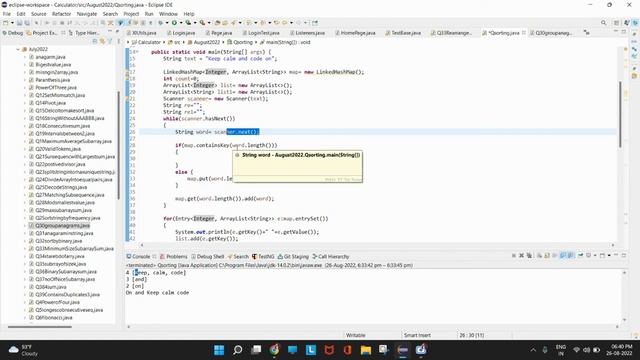Switch to the XlUtils.java editor tab
Viewport: 640px width, 360px height.
pyautogui.click(x=141, y=33)
